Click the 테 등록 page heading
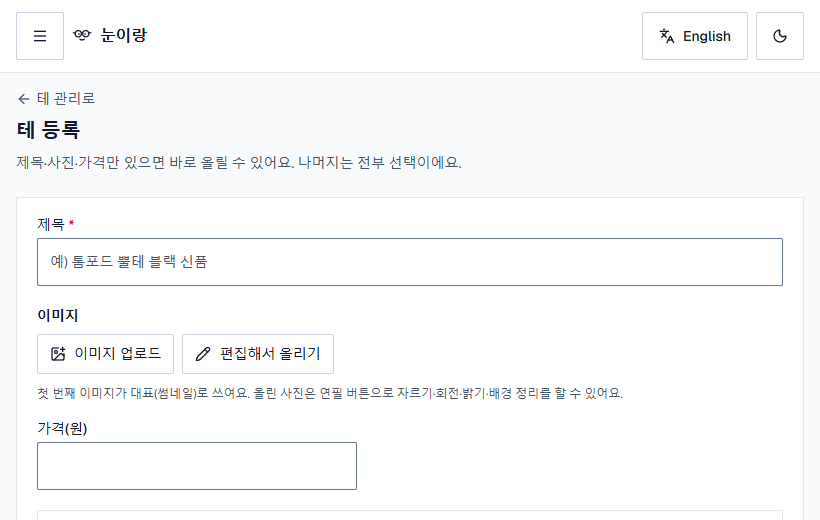This screenshot has height=520, width=820. tap(48, 130)
